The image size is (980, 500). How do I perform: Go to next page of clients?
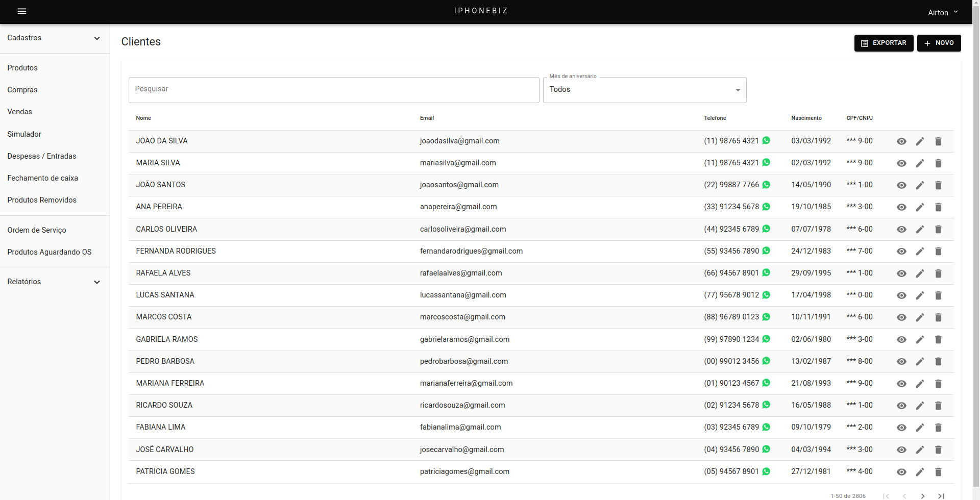pyautogui.click(x=923, y=496)
